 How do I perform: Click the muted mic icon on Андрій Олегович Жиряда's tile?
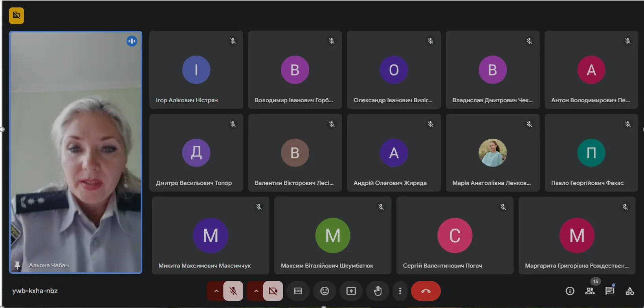431,124
